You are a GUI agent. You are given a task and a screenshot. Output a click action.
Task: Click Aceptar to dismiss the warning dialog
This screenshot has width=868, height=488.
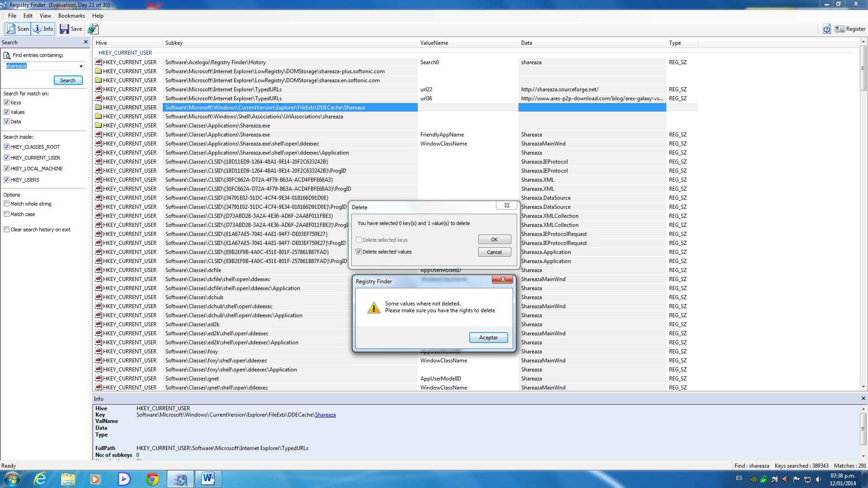(488, 337)
